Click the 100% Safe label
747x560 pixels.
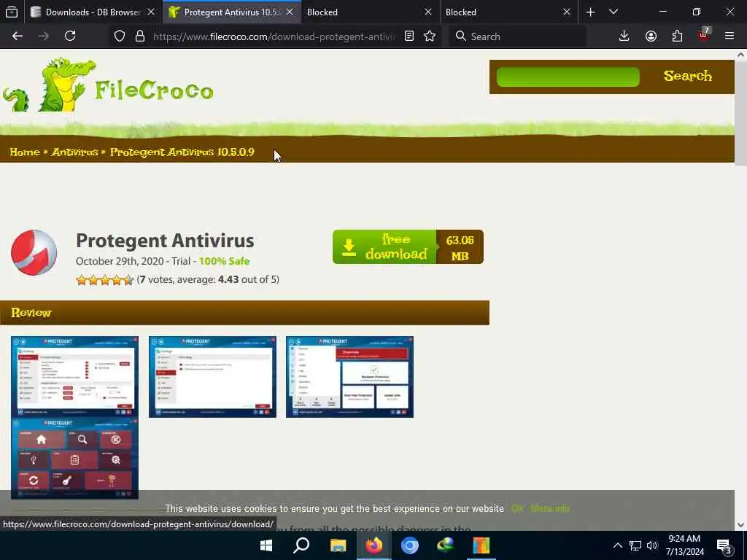pos(224,262)
